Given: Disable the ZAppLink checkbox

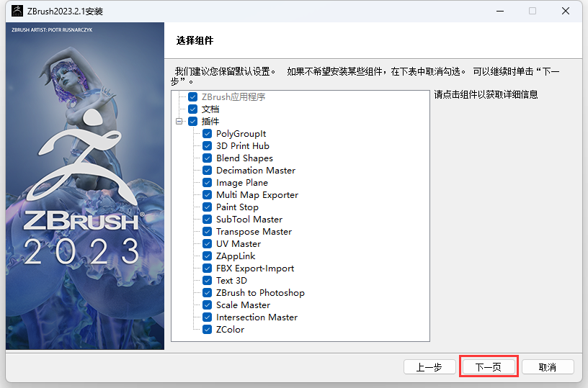Looking at the screenshot, I should click(x=207, y=256).
